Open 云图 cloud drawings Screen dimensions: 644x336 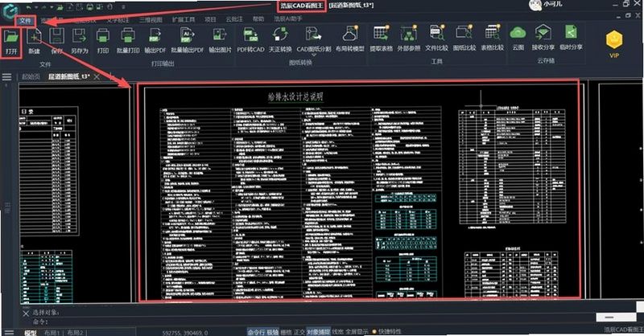[518, 39]
